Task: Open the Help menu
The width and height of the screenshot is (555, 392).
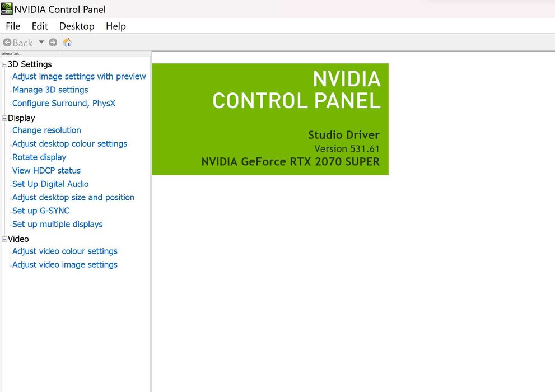Action: tap(116, 26)
